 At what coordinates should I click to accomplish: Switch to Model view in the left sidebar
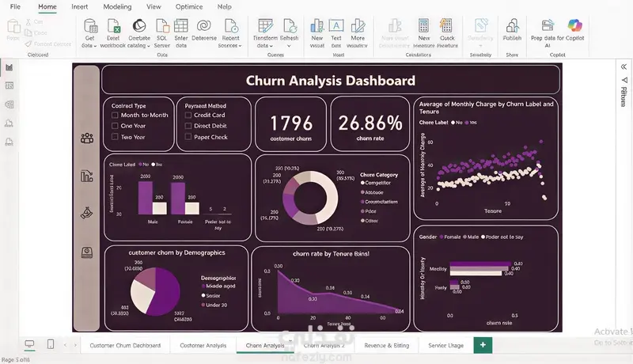tap(9, 104)
